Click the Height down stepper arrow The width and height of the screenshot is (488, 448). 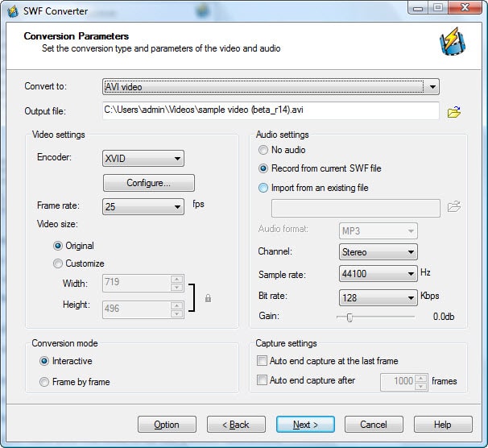click(x=177, y=313)
